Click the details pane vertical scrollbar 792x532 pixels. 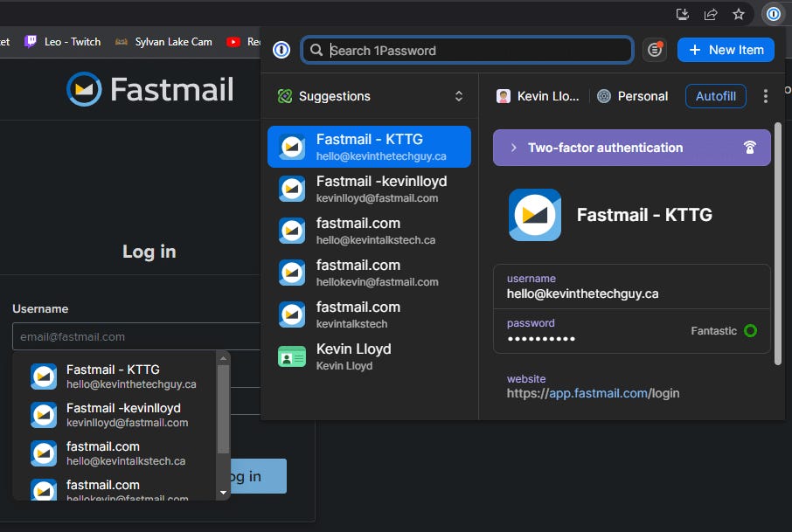(778, 243)
